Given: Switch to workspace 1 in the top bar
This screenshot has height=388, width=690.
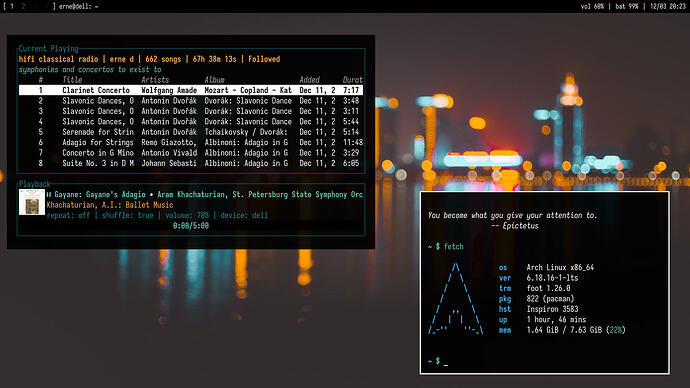Looking at the screenshot, I should pos(12,7).
